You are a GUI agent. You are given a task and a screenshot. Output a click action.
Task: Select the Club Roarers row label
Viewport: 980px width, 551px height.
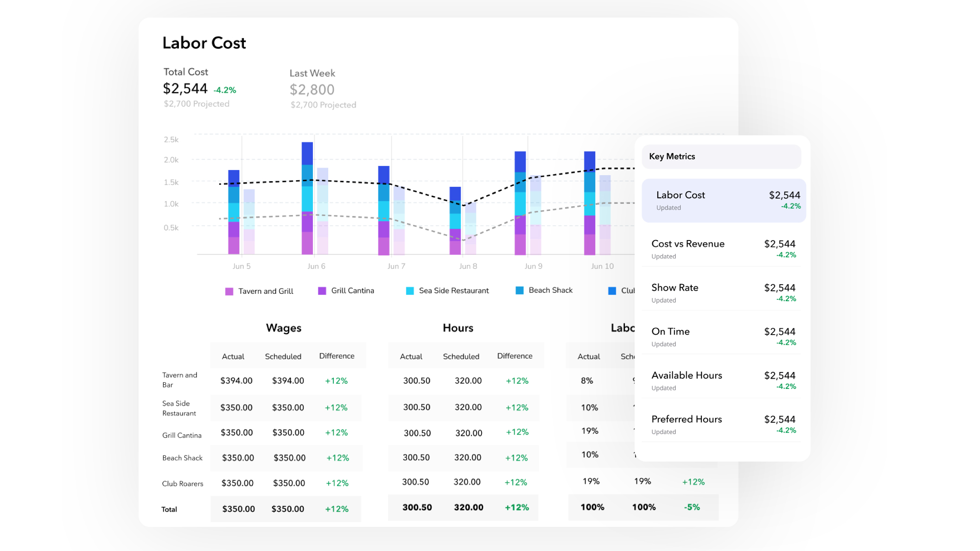[183, 483]
